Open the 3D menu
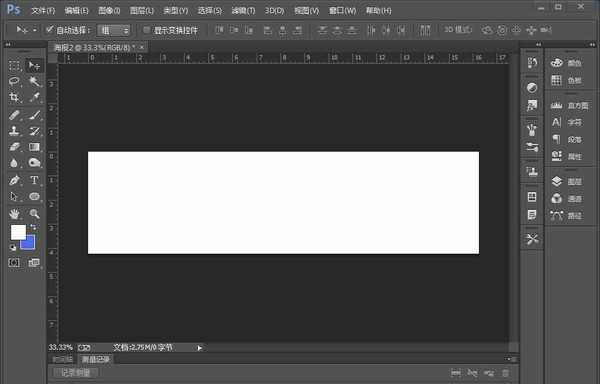The height and width of the screenshot is (384, 600). [x=274, y=11]
